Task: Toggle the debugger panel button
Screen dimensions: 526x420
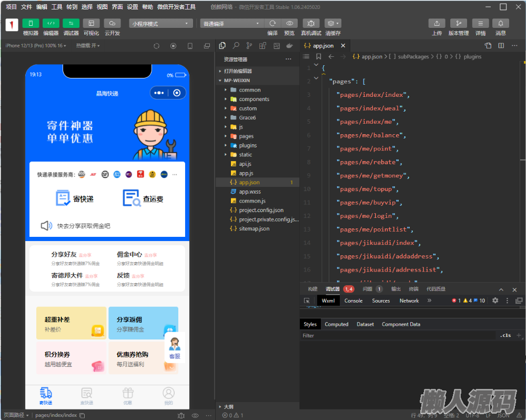Action: pos(71,23)
